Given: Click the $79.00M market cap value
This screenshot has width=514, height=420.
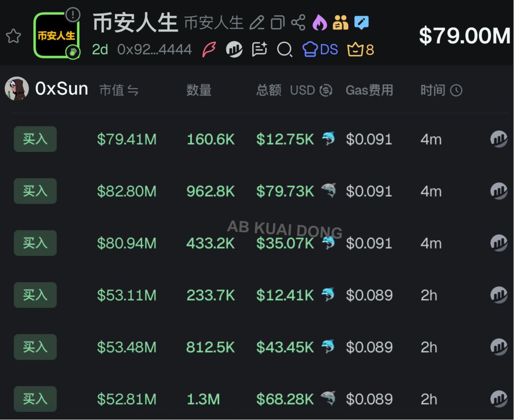Looking at the screenshot, I should 464,36.
